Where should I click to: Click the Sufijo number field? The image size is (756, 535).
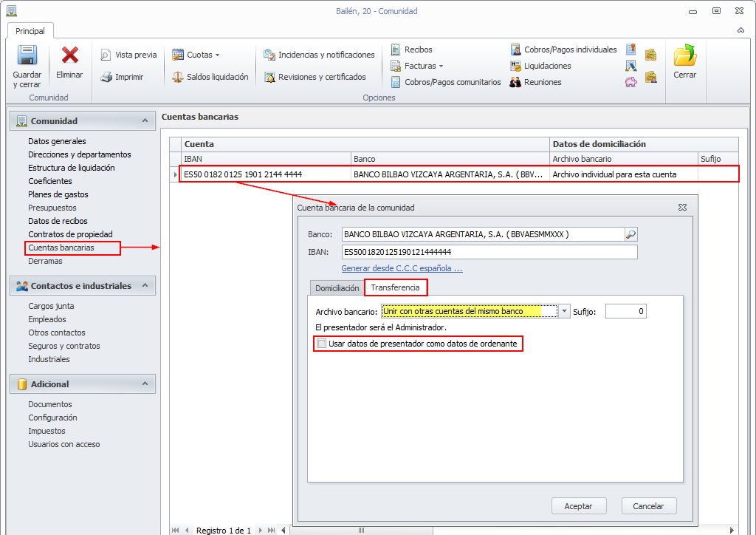tap(626, 312)
